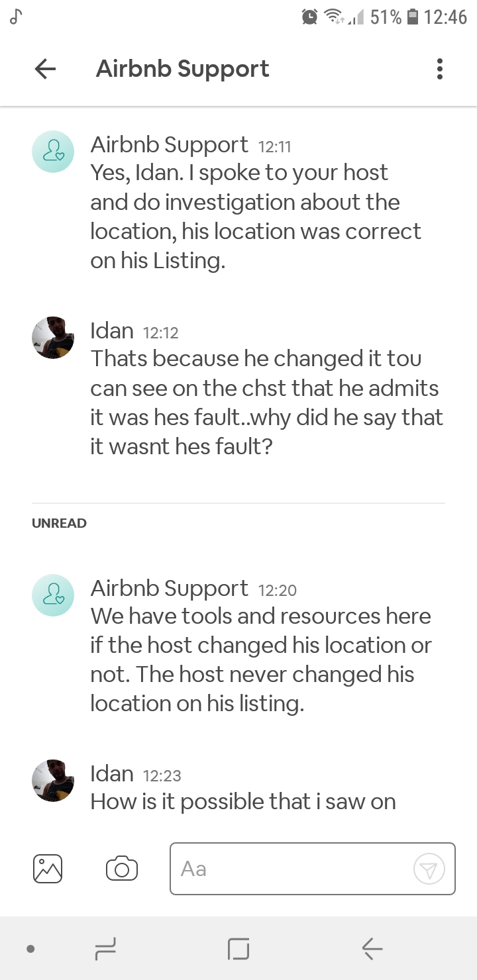Tap Airbnb Support avatar at 12:20 message
The width and height of the screenshot is (477, 980).
pyautogui.click(x=53, y=595)
